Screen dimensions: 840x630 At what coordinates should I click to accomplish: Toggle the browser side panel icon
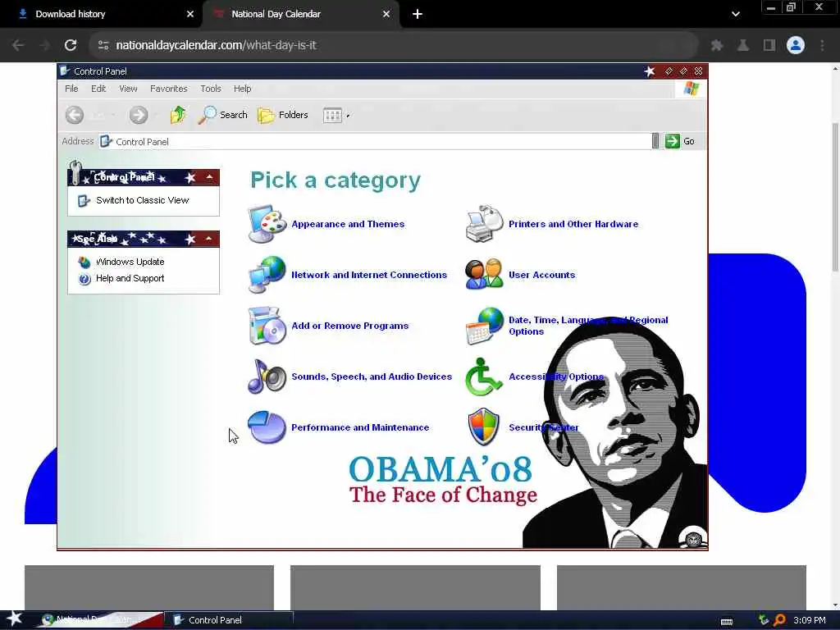point(769,45)
